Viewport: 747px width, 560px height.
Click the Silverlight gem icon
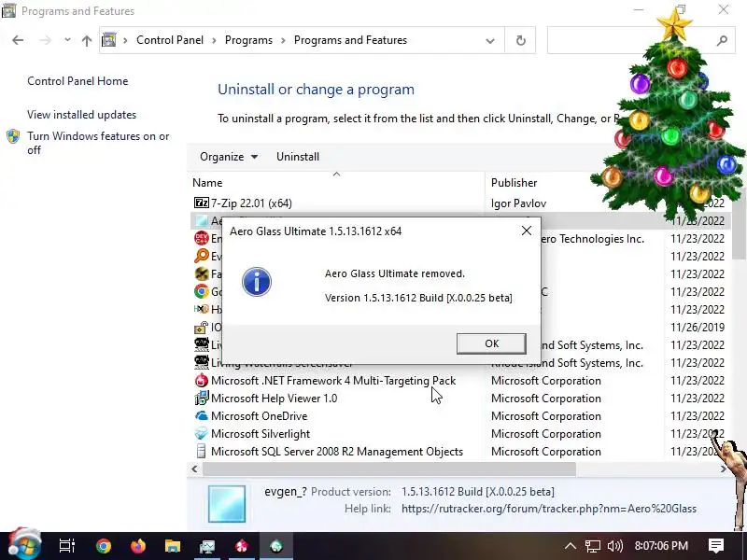click(202, 434)
